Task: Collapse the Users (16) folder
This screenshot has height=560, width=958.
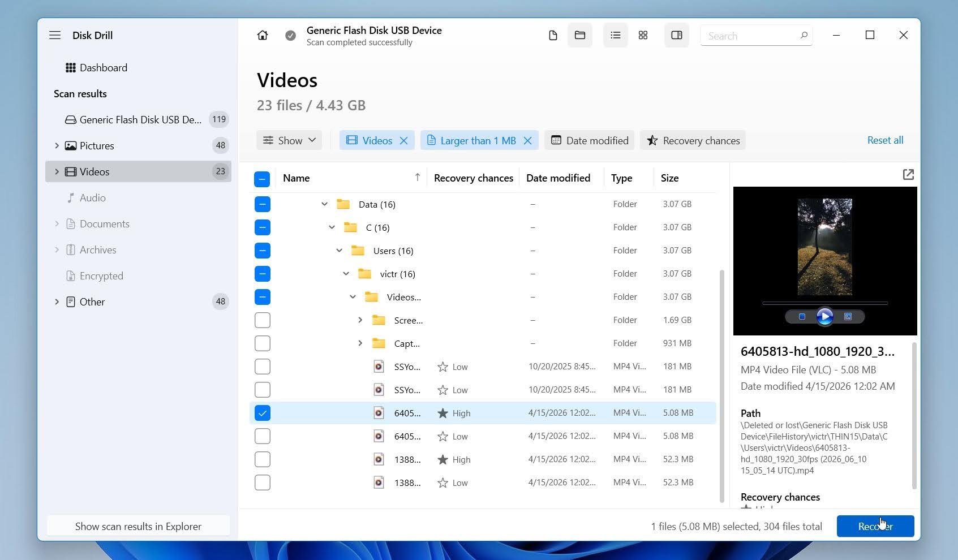Action: pos(339,251)
